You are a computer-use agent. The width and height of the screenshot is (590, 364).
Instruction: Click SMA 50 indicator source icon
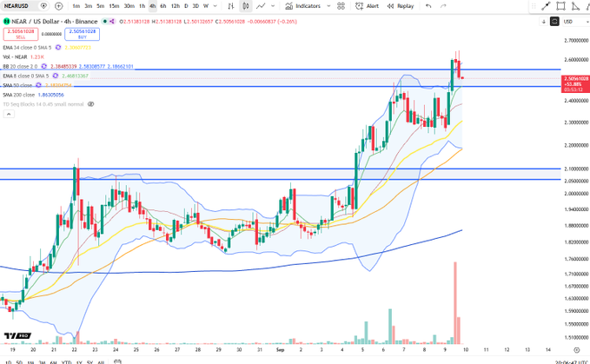(x=38, y=85)
